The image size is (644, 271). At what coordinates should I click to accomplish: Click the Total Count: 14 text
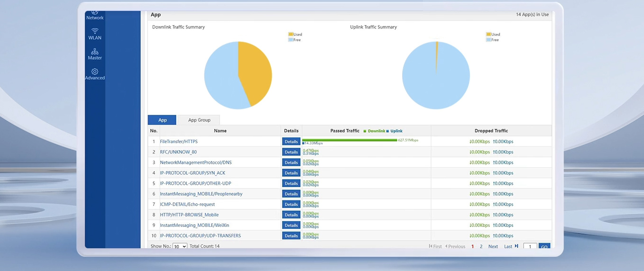coord(204,246)
